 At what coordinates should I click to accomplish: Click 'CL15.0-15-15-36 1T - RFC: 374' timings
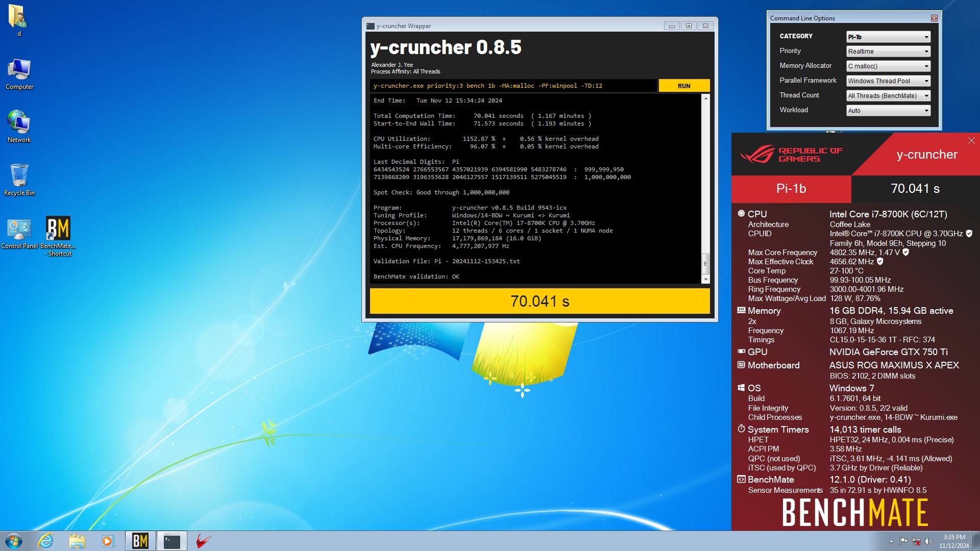coord(883,340)
